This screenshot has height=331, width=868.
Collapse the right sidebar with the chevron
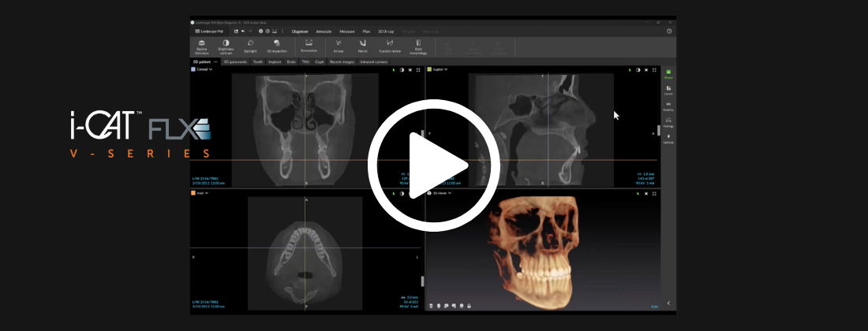point(668,303)
